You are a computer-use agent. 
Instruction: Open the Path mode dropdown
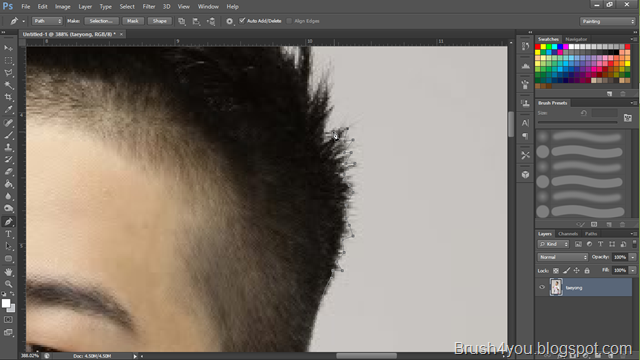pos(47,21)
